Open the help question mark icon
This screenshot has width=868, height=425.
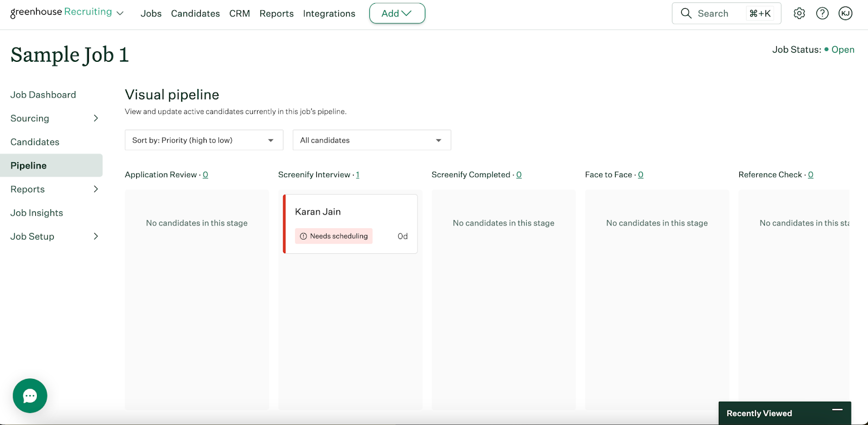(822, 14)
